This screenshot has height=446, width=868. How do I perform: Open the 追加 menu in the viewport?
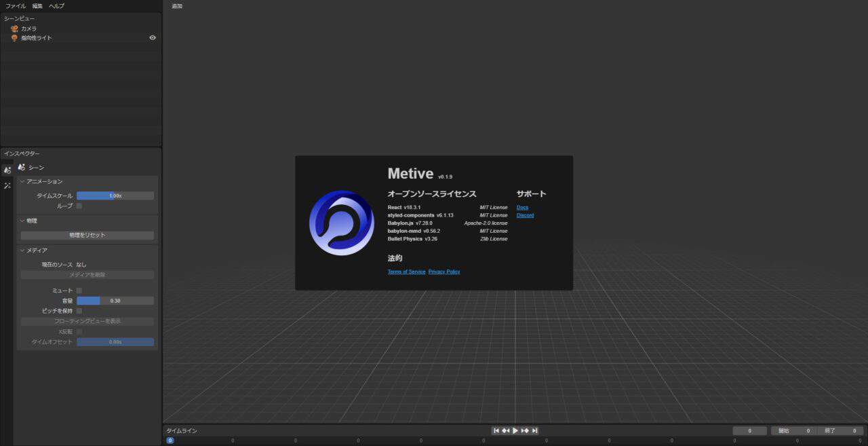[x=177, y=6]
